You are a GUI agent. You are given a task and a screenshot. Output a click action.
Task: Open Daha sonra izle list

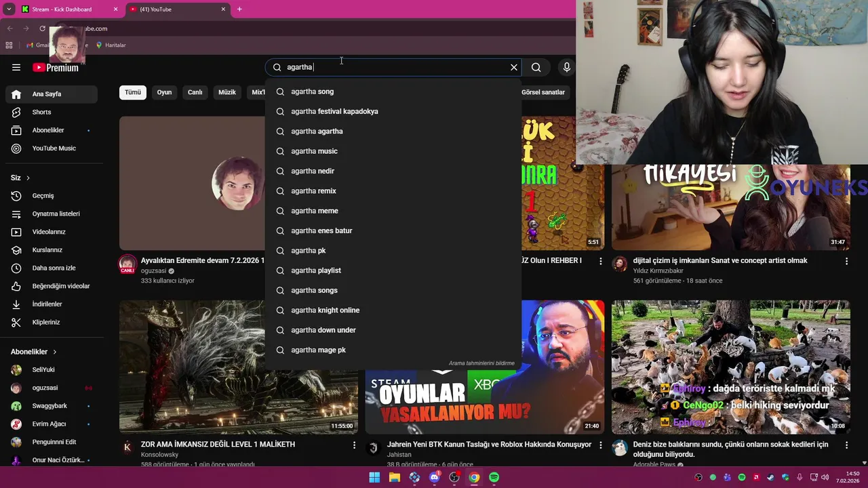coord(52,268)
